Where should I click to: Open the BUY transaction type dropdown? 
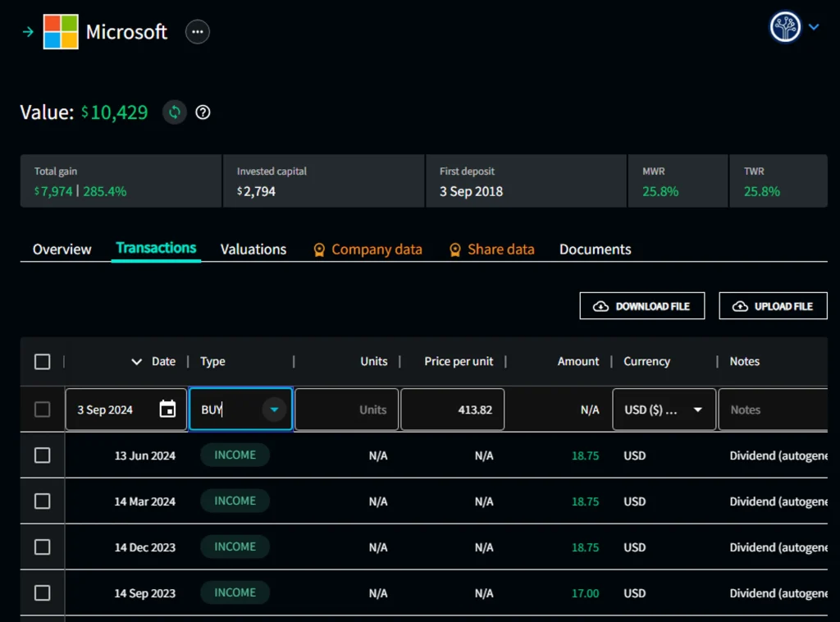click(x=272, y=409)
